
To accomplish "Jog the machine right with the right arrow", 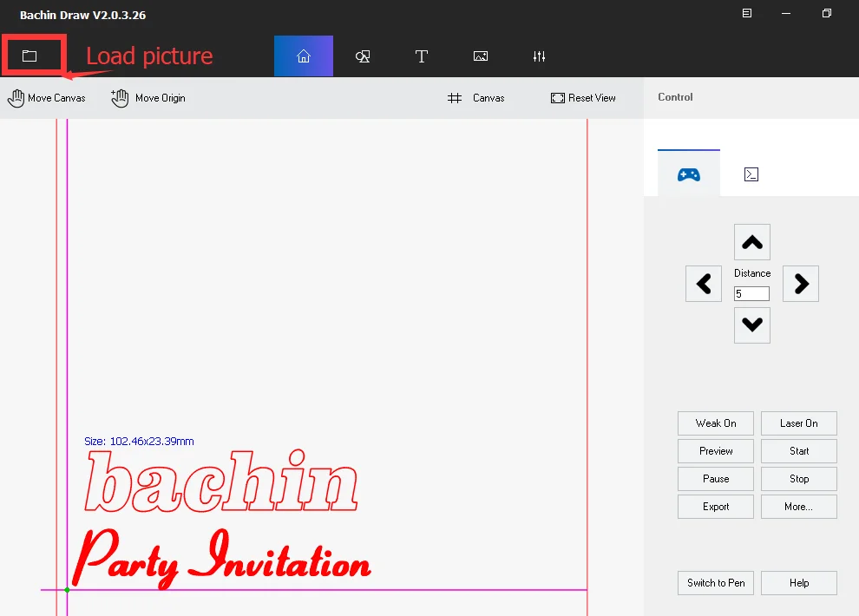I will pyautogui.click(x=801, y=284).
